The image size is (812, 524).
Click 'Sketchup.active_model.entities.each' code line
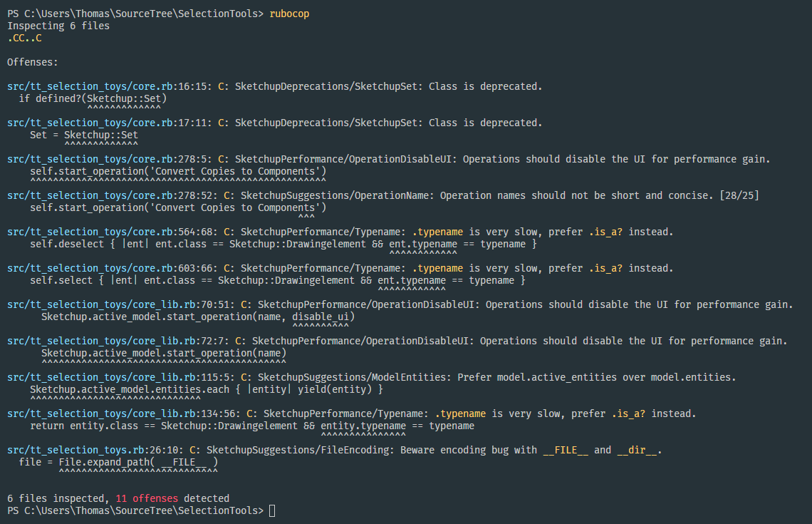207,389
